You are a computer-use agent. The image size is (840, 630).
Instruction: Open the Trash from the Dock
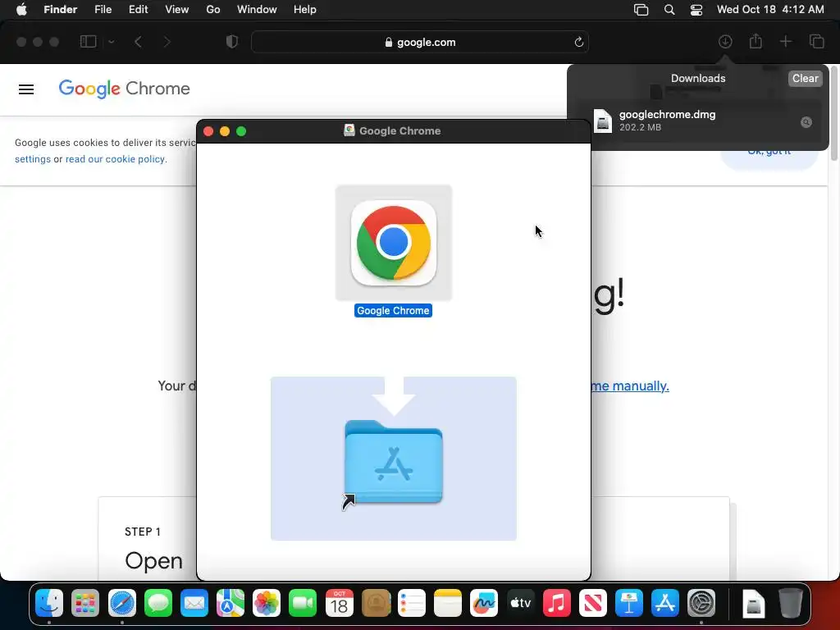point(790,604)
